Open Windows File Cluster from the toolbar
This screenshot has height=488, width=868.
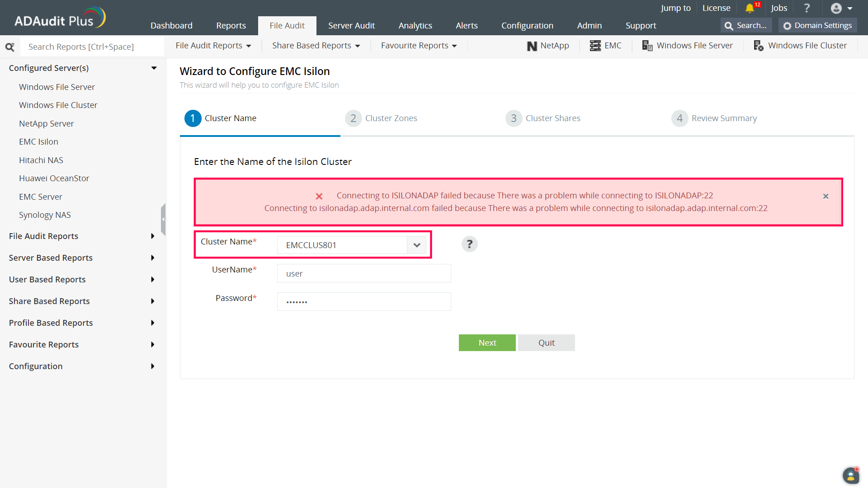(x=800, y=46)
